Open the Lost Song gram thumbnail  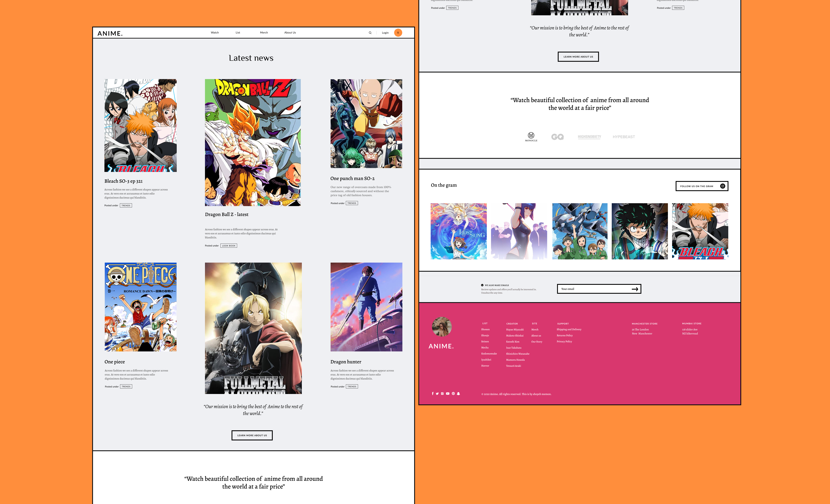(x=458, y=231)
